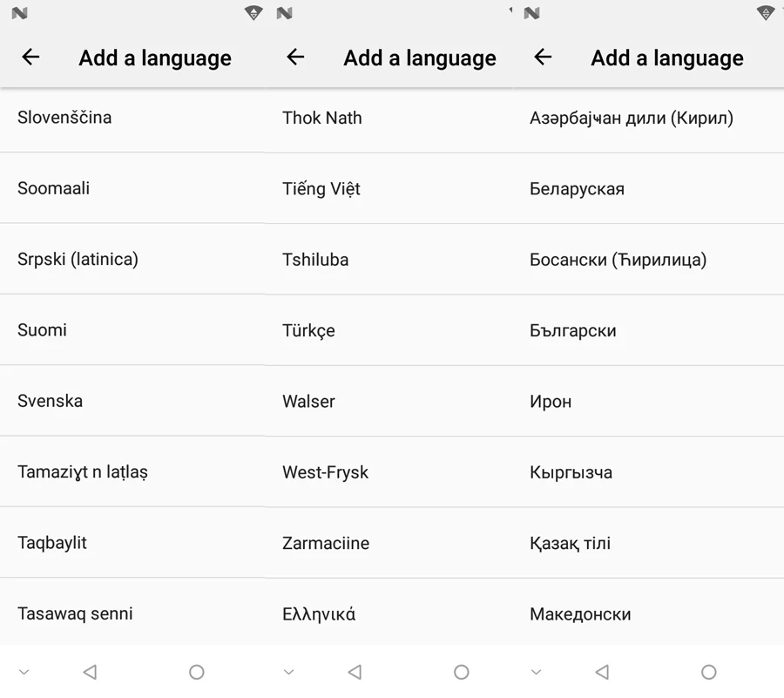Viewport: 784px width, 698px height.
Task: Select Slovenščina language
Action: click(x=132, y=118)
